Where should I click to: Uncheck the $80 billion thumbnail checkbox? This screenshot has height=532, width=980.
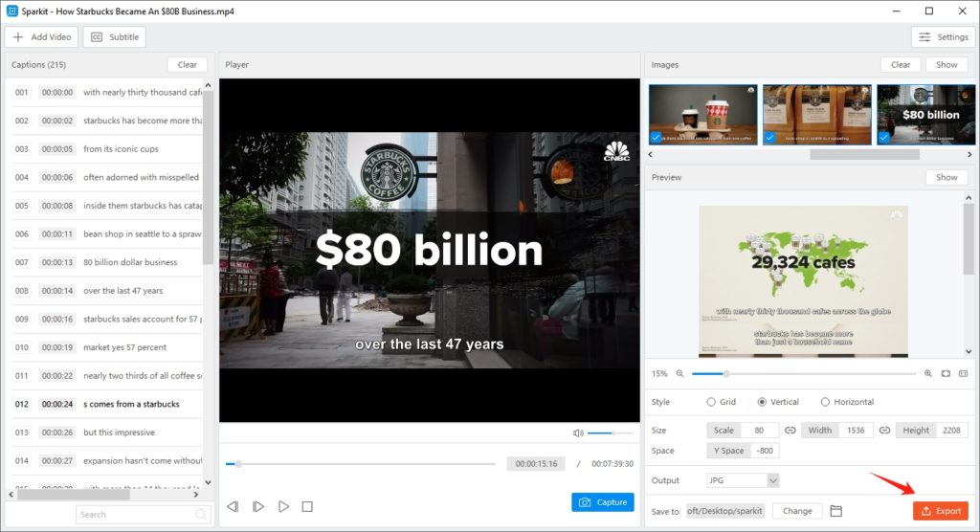point(883,137)
